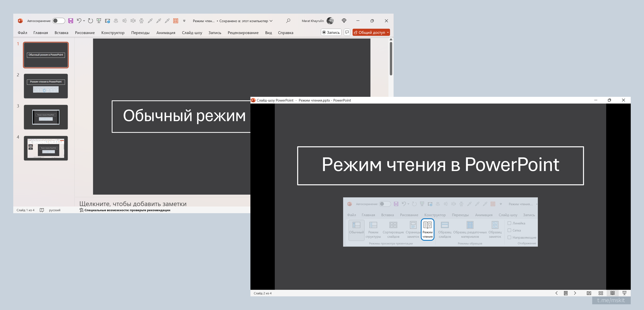Click the three-bar distribute icon in the toolbar
The width and height of the screenshot is (644, 310).
133,21
